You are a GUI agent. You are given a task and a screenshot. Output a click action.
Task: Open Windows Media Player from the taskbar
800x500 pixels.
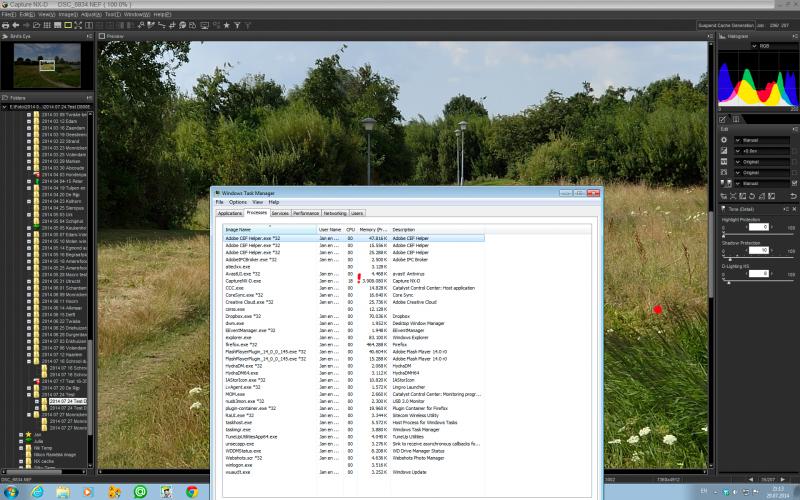click(88, 492)
